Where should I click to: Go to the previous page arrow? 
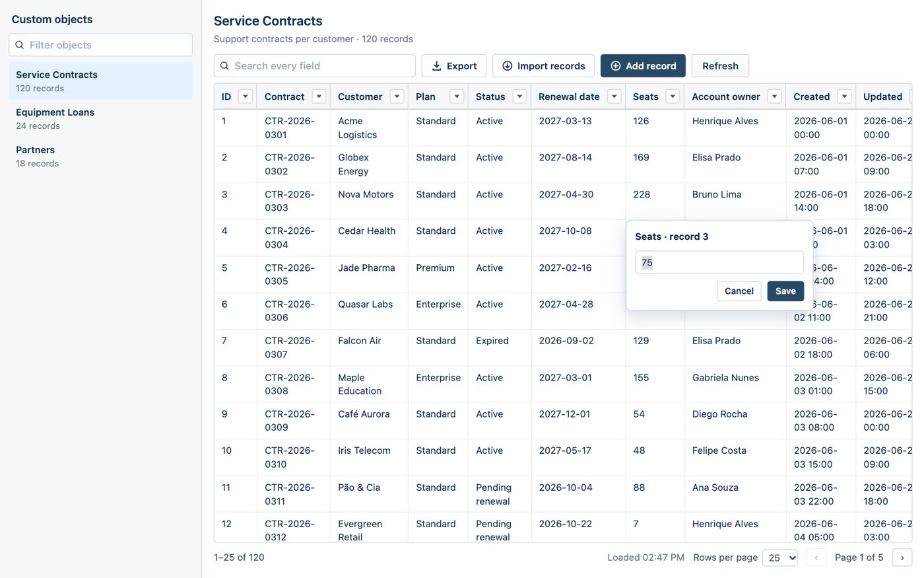pyautogui.click(x=816, y=558)
